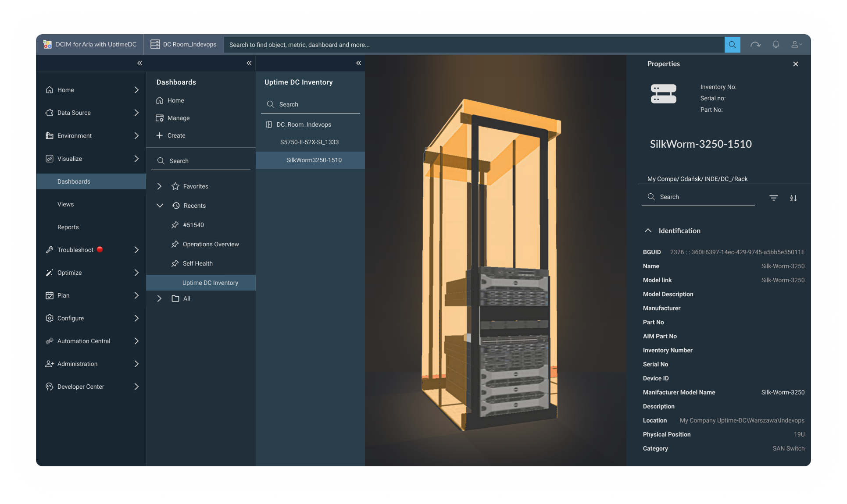The height and width of the screenshot is (504, 847).
Task: Collapse the Uptime DC Inventory panel
Action: [x=358, y=63]
